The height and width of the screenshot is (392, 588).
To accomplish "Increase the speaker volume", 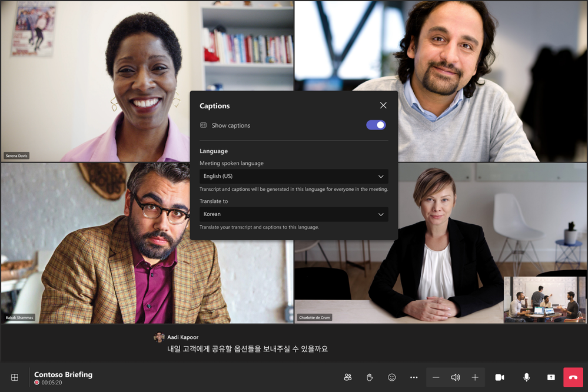I will [475, 377].
